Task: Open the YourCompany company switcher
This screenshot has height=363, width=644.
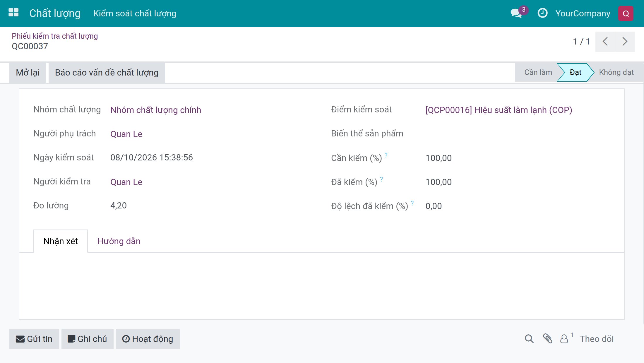Action: coord(583,13)
